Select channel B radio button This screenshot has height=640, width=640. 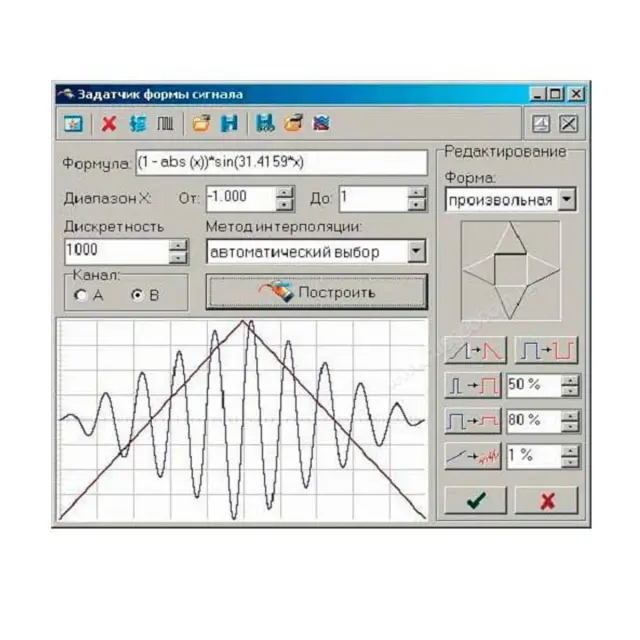click(x=138, y=295)
